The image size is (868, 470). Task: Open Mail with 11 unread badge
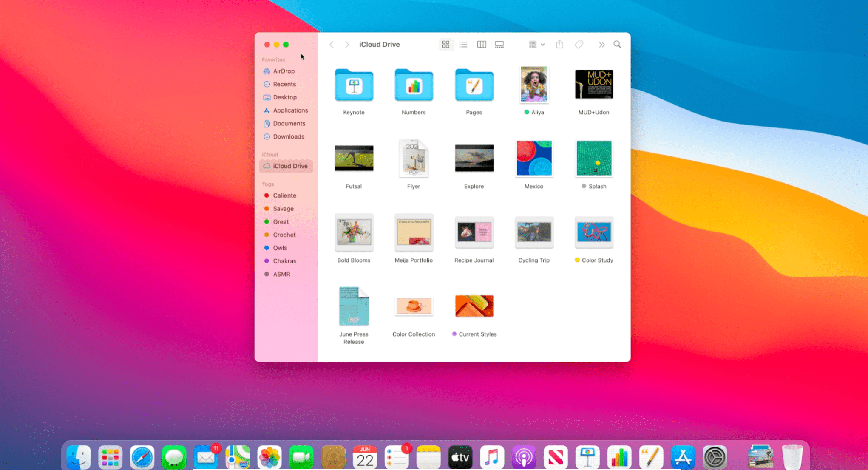[x=206, y=457]
